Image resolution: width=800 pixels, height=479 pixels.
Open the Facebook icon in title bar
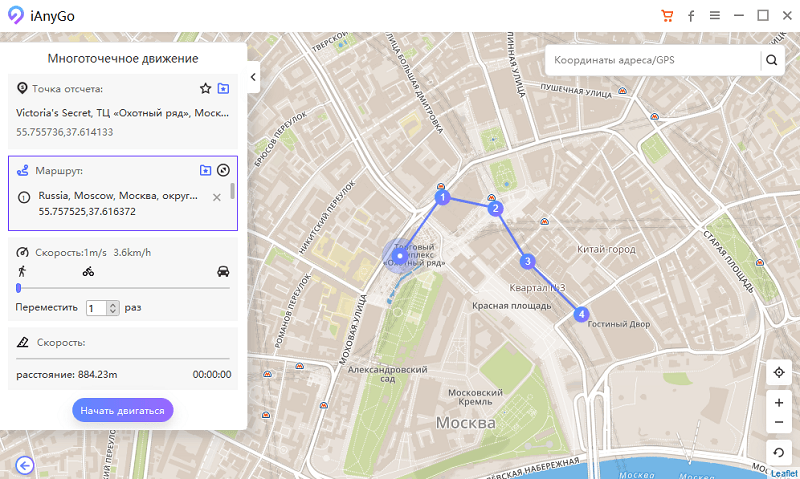[691, 16]
